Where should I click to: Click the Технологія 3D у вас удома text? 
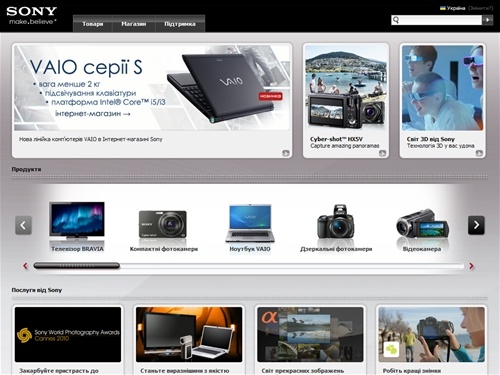440,146
